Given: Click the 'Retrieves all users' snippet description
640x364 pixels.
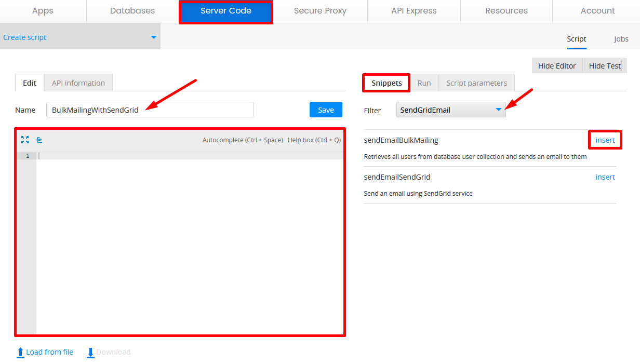Looking at the screenshot, I should (475, 156).
